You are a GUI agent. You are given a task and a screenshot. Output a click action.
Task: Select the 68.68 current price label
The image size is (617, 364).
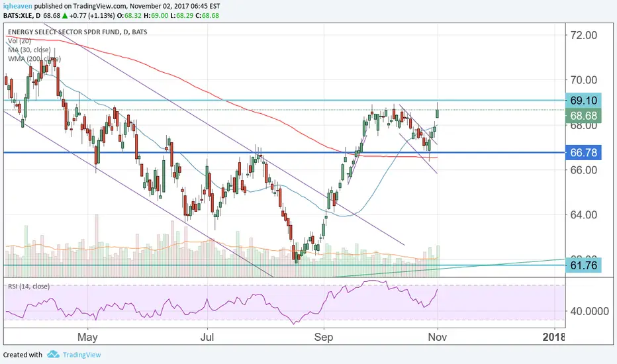coord(583,116)
